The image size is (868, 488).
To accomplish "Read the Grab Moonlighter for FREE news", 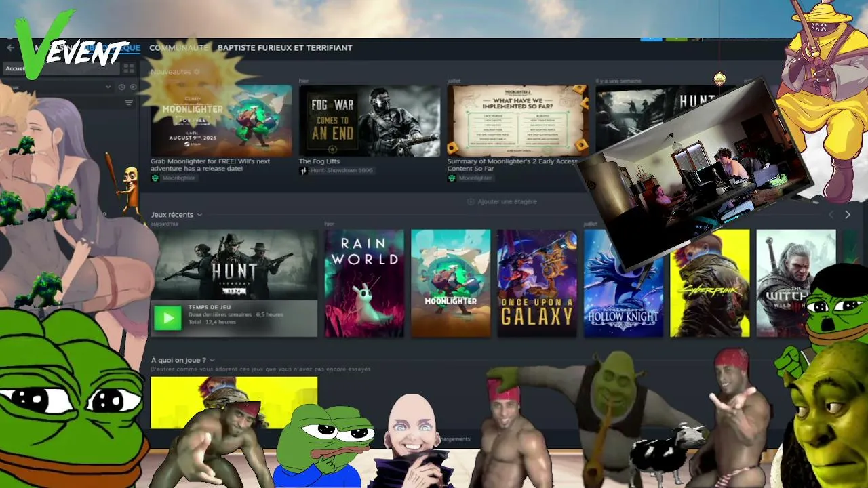I will pyautogui.click(x=210, y=165).
